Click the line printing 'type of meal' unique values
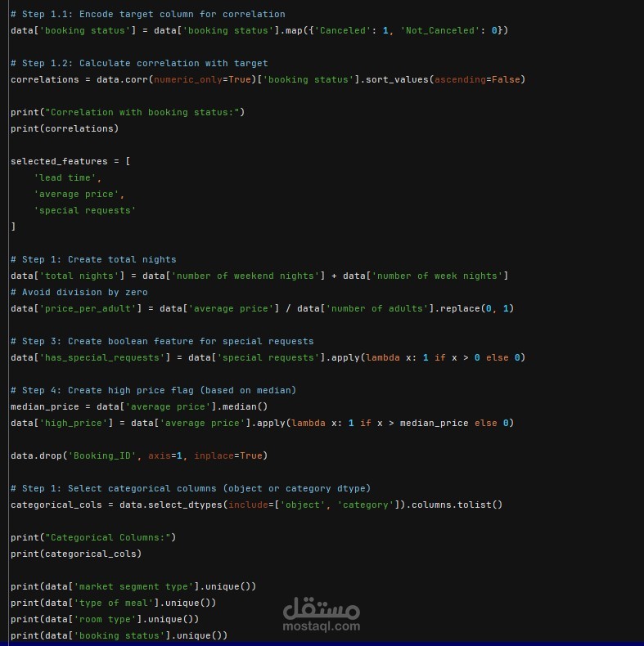 pos(114,603)
